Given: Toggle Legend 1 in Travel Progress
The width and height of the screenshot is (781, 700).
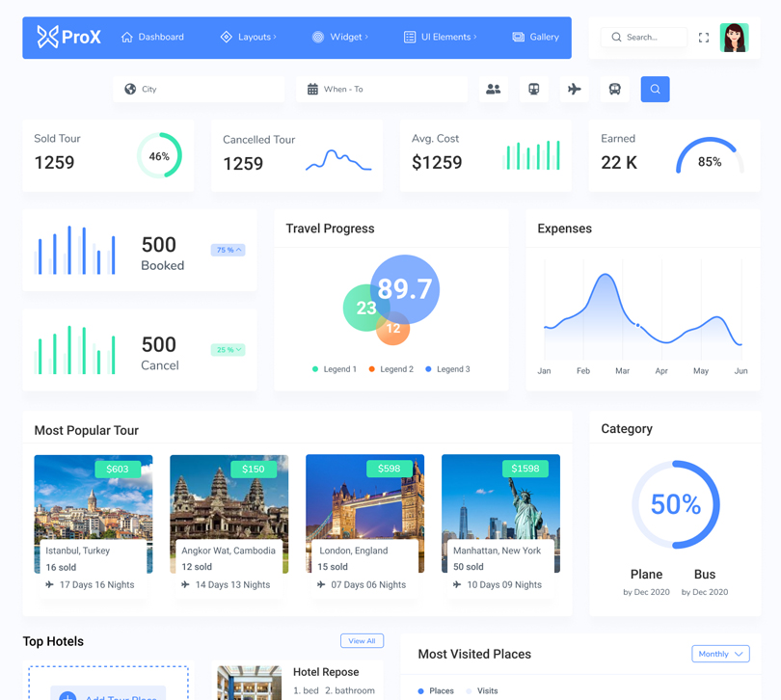Looking at the screenshot, I should click(x=335, y=369).
